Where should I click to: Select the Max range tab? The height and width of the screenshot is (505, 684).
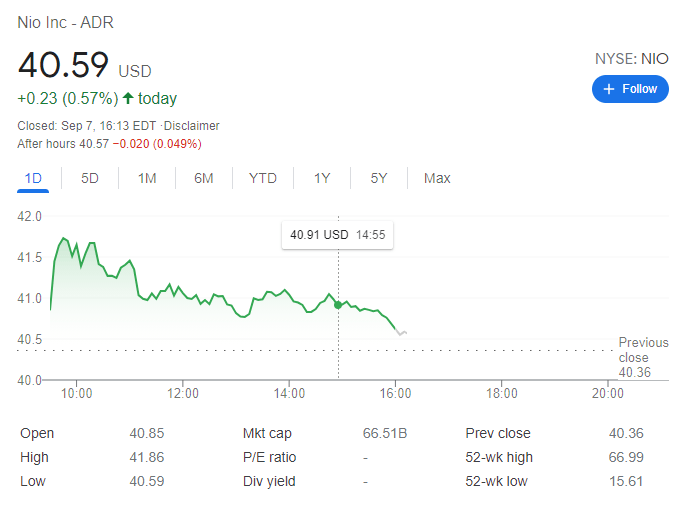click(437, 178)
